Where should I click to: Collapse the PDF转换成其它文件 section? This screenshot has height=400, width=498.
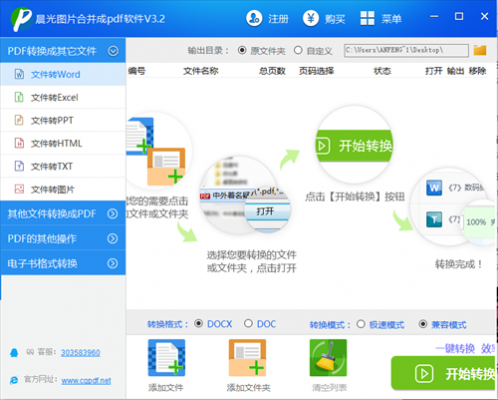[113, 51]
